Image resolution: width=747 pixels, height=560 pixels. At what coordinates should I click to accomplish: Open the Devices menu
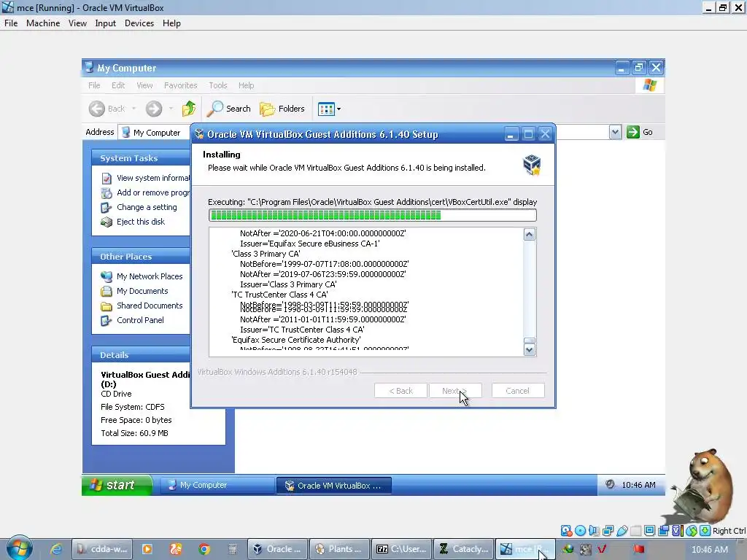coord(139,23)
